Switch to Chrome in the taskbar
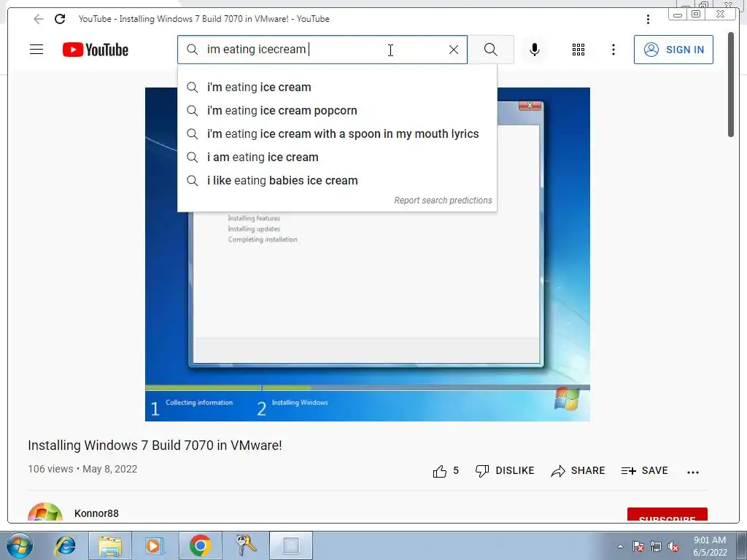This screenshot has width=747, height=560. point(200,545)
